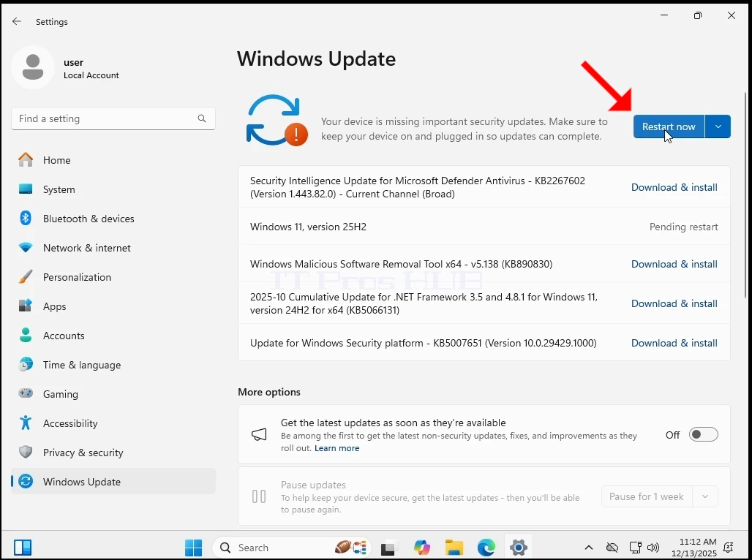Image resolution: width=752 pixels, height=560 pixels.
Task: Click the Learn more link
Action: pos(336,448)
